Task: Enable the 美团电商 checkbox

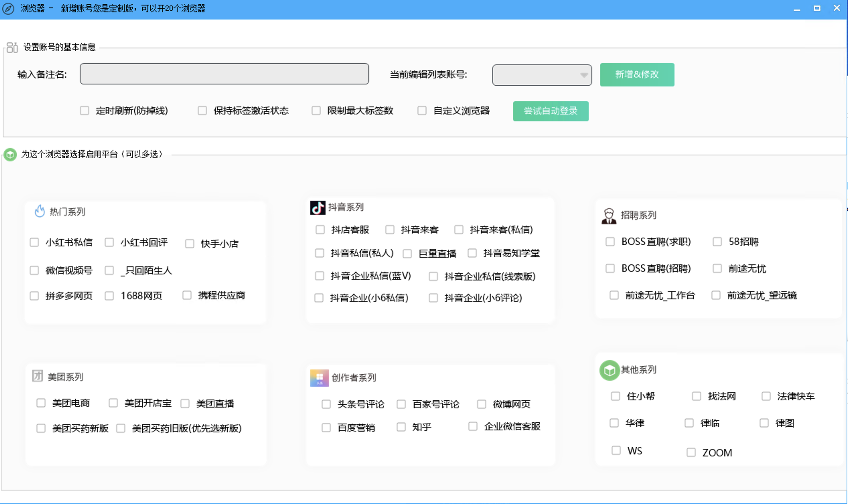Action: click(41, 404)
